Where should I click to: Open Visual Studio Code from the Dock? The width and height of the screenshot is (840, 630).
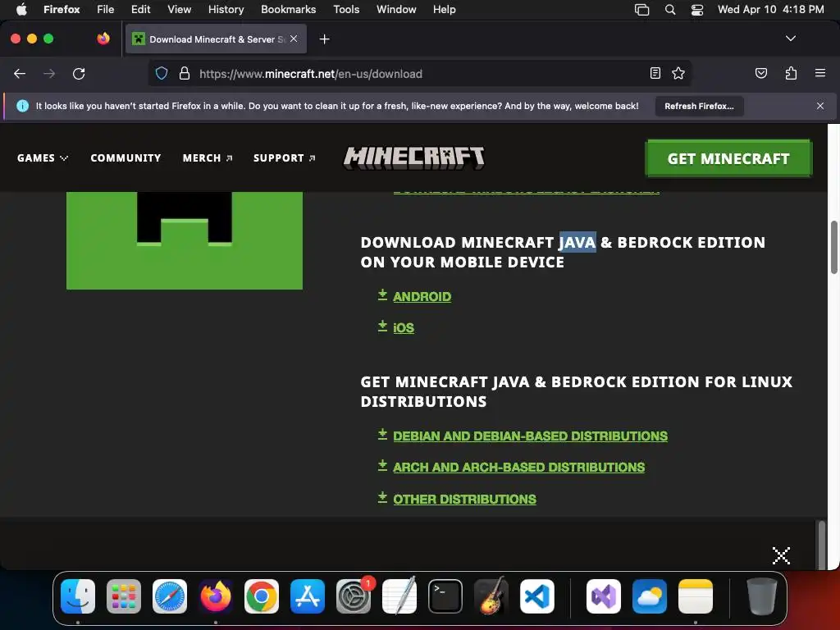click(536, 596)
